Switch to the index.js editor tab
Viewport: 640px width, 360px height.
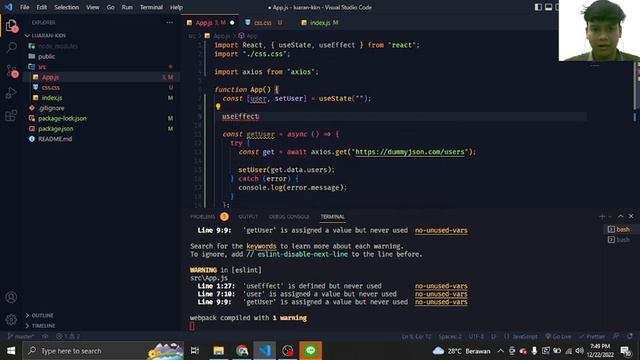pyautogui.click(x=320, y=23)
